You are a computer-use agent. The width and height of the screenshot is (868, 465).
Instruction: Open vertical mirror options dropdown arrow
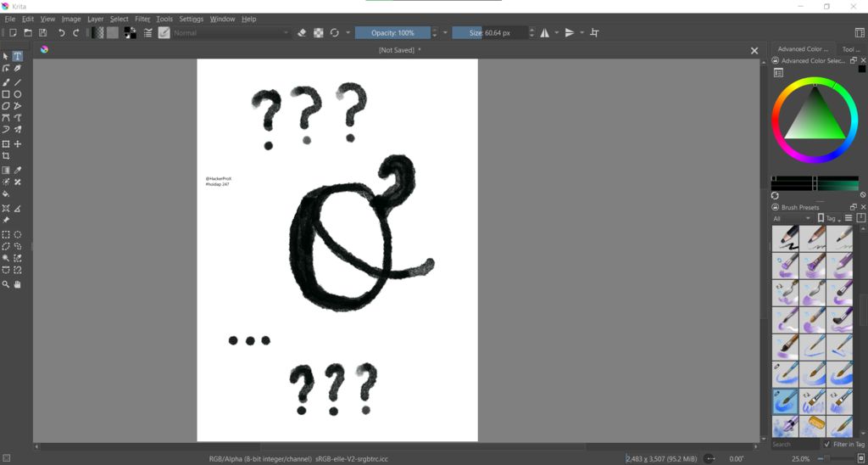coord(581,33)
